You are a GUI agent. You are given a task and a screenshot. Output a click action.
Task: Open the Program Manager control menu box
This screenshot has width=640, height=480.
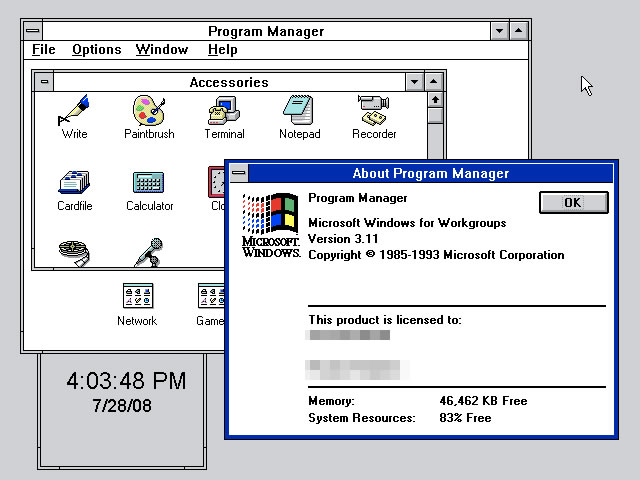pos(32,30)
